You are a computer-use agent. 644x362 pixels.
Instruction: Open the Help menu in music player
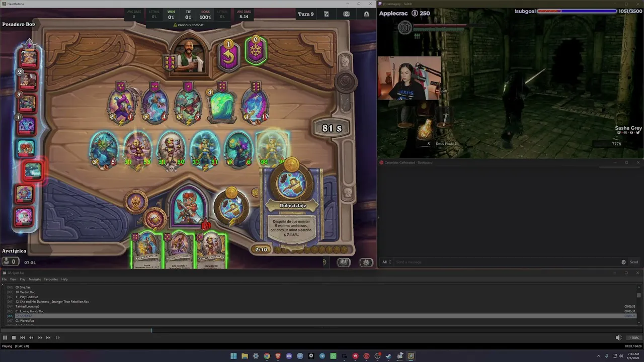pos(64,279)
